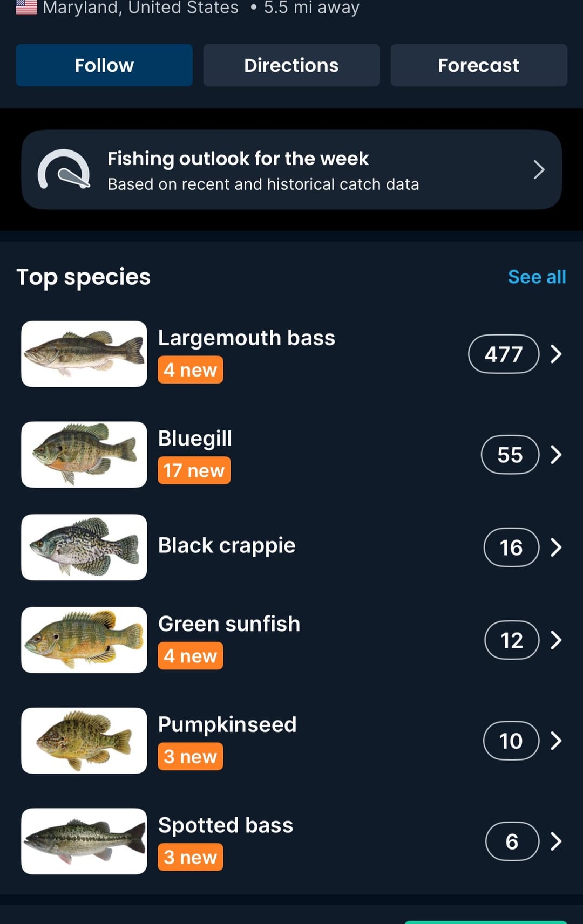The height and width of the screenshot is (924, 583).
Task: Open Directions to this water
Action: 291,65
